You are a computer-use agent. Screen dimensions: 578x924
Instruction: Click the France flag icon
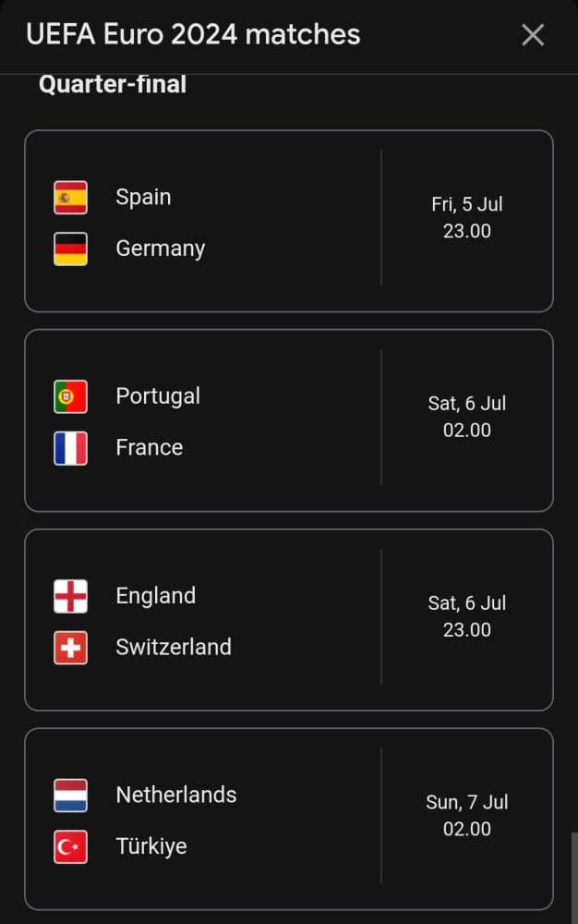(x=71, y=448)
